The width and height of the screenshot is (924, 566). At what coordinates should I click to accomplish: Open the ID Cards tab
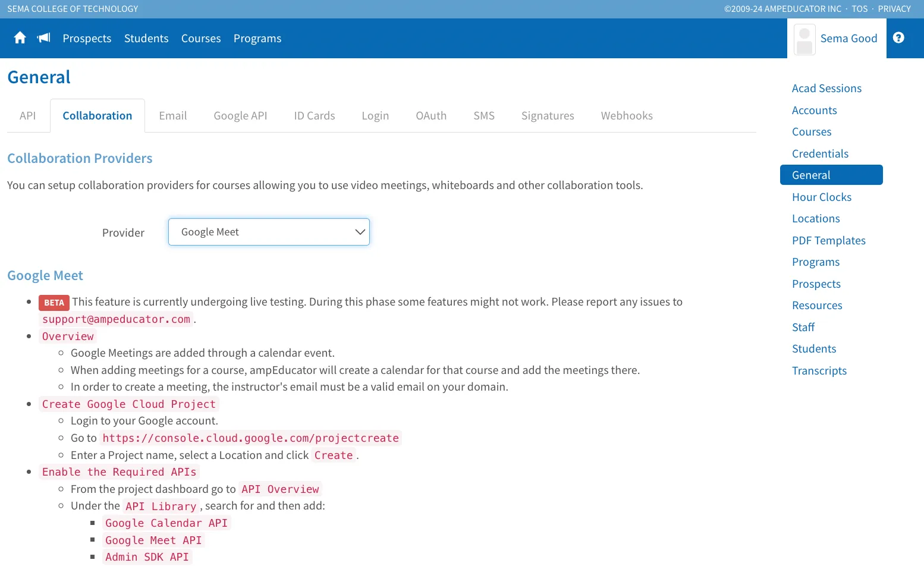315,115
